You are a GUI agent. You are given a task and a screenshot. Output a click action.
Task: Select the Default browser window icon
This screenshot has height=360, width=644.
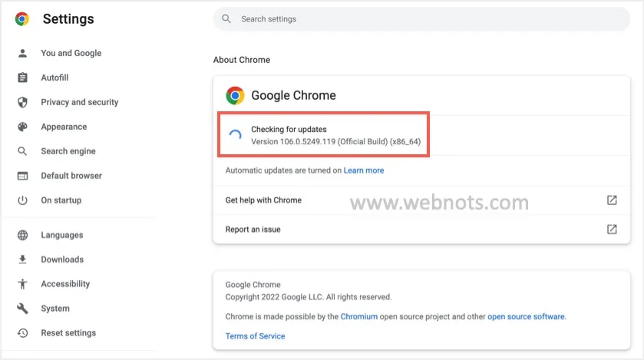[x=22, y=176]
